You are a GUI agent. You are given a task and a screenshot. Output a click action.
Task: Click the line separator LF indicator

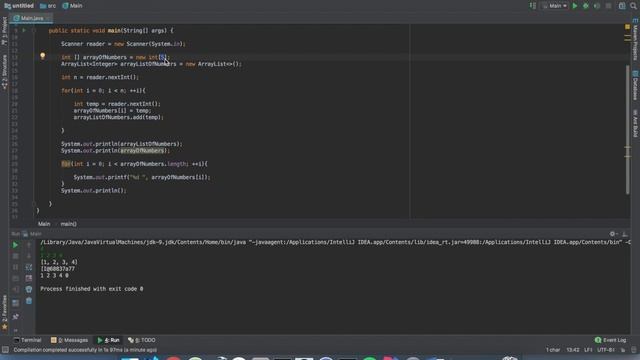point(588,350)
